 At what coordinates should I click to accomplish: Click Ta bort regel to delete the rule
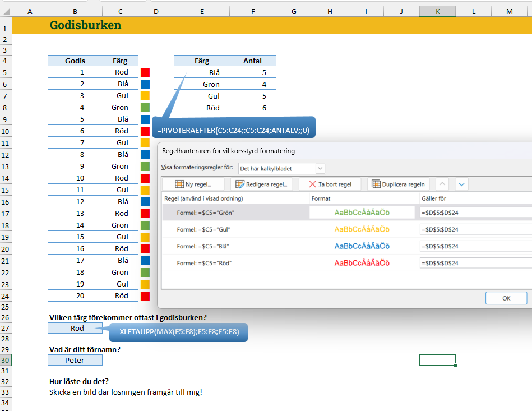point(330,184)
